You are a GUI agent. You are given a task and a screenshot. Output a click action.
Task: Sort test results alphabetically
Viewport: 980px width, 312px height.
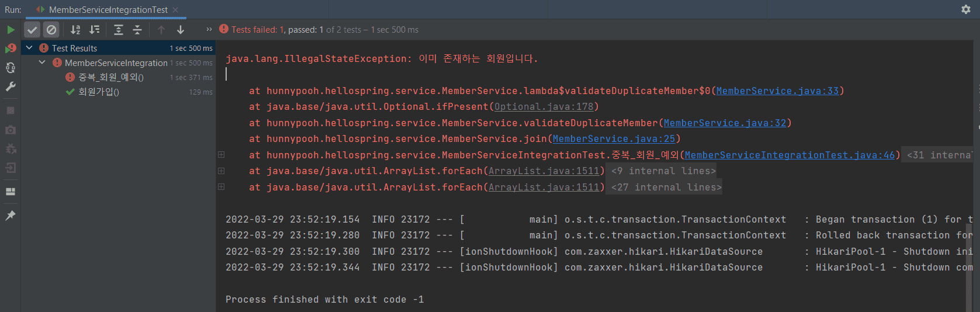[x=75, y=30]
